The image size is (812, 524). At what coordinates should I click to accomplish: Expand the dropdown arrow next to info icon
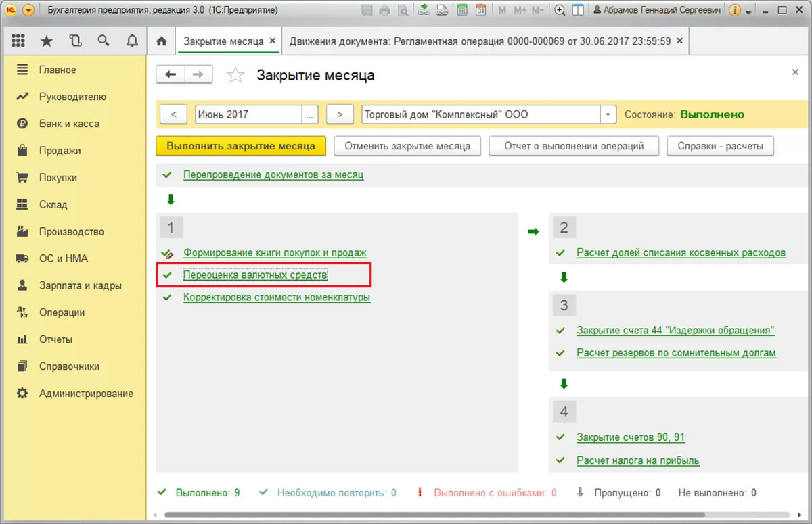748,11
